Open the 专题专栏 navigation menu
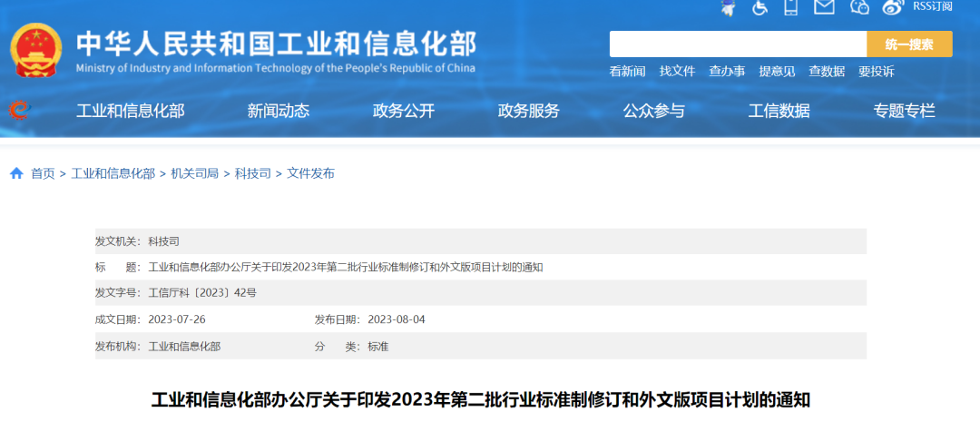Viewport: 980px width, 422px height. (x=905, y=112)
